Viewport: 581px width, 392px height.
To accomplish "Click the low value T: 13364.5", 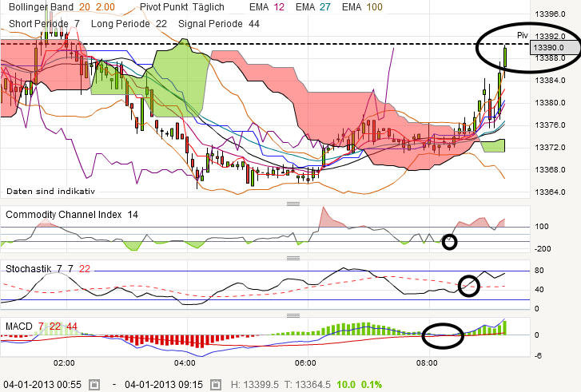I will pos(307,385).
